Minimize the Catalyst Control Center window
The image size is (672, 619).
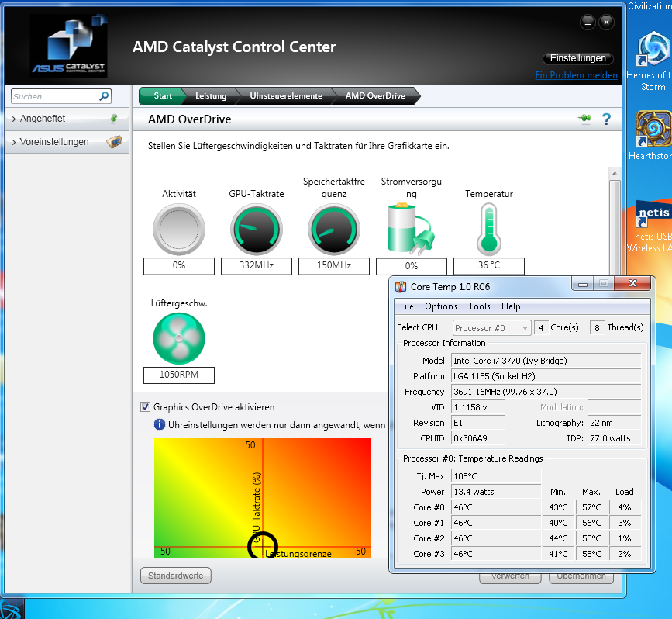coord(588,22)
